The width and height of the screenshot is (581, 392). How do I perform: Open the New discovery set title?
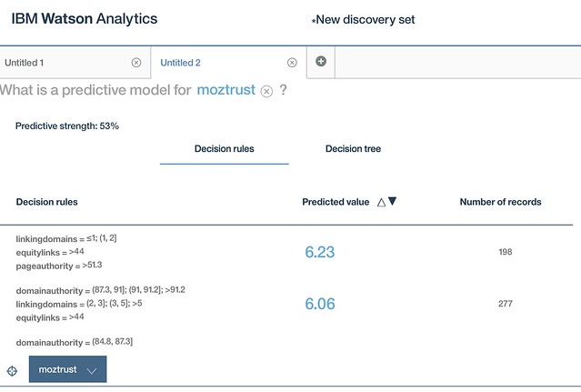tap(363, 20)
